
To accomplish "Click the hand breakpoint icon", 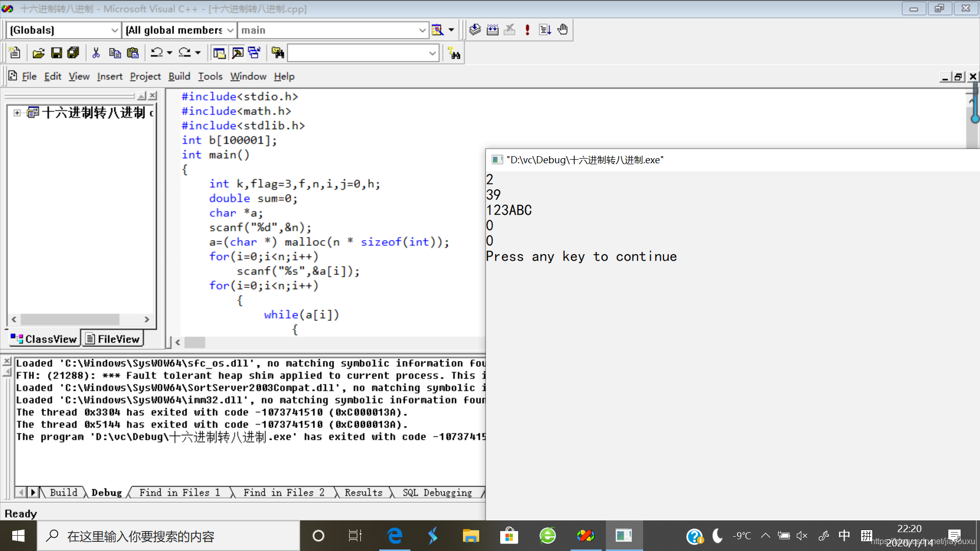I will point(562,30).
